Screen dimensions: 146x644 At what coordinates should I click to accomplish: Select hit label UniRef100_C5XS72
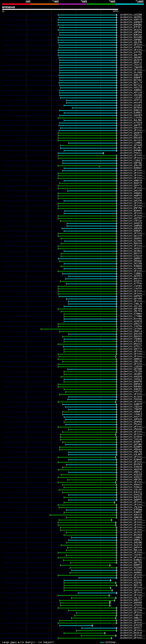pyautogui.click(x=131, y=65)
